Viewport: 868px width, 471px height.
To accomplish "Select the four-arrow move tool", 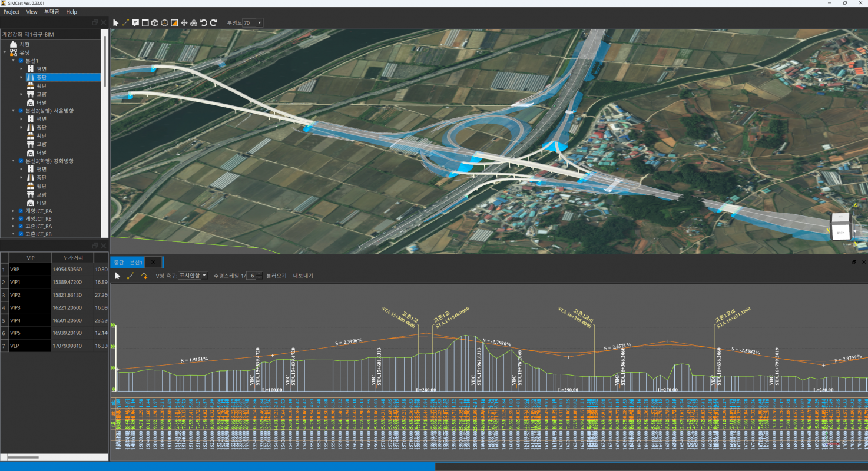I will (x=184, y=23).
